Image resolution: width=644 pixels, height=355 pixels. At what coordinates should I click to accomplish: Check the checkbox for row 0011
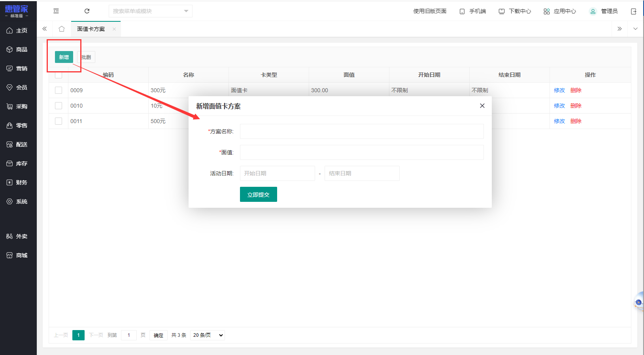tap(59, 121)
